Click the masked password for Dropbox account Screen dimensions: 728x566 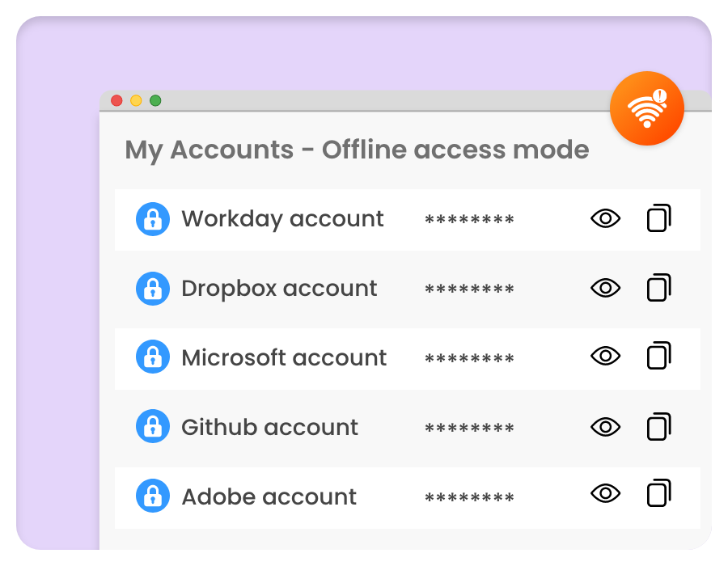click(x=469, y=289)
